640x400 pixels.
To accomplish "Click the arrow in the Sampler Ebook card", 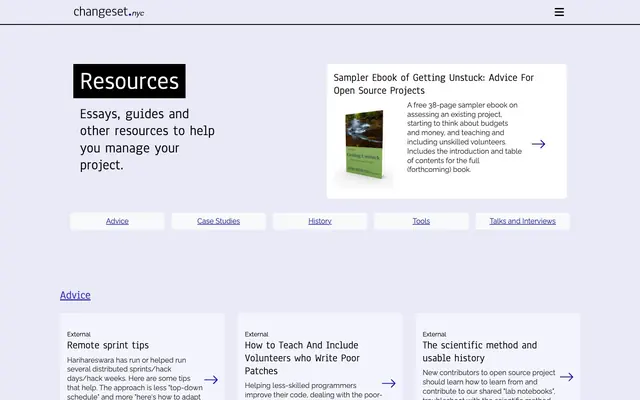I will [538, 144].
